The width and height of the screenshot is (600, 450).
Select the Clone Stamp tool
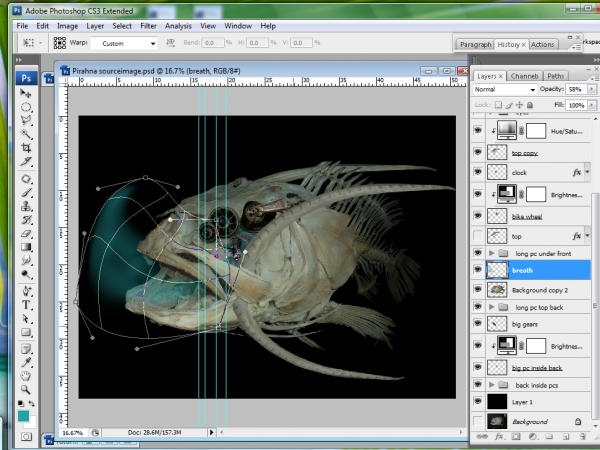coord(26,206)
